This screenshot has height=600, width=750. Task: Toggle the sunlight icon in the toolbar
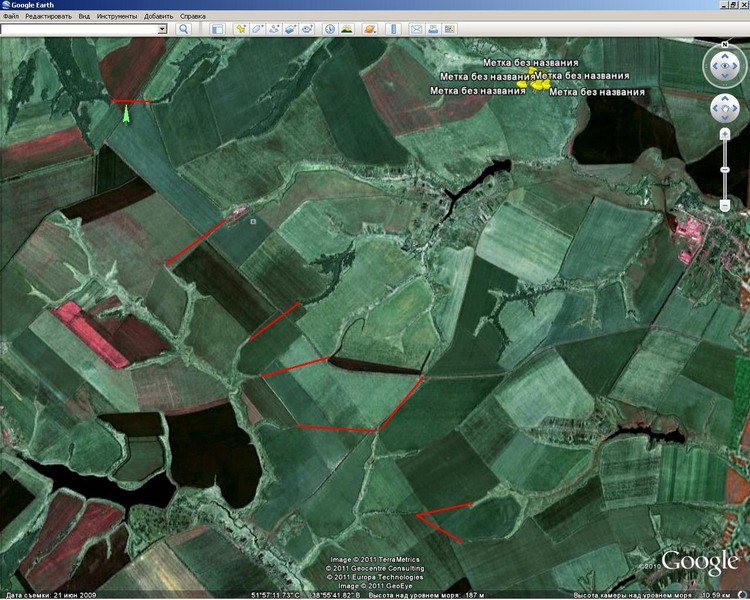(x=346, y=30)
